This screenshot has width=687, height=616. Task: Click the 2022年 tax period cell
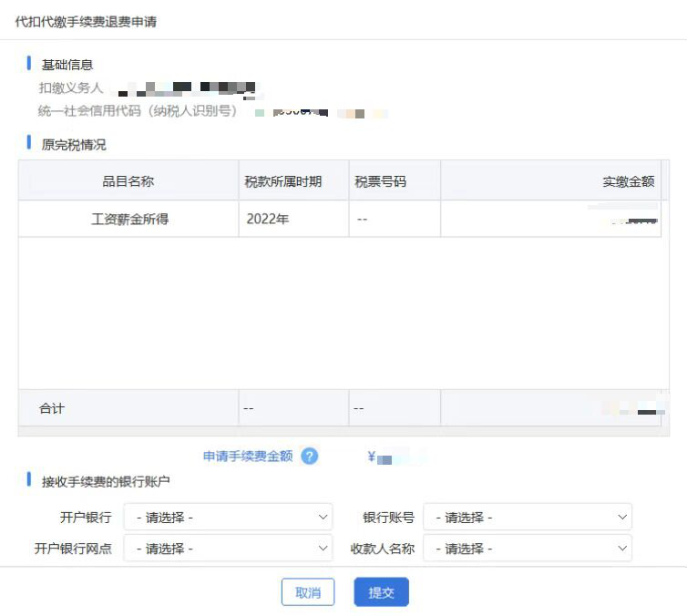(293, 219)
